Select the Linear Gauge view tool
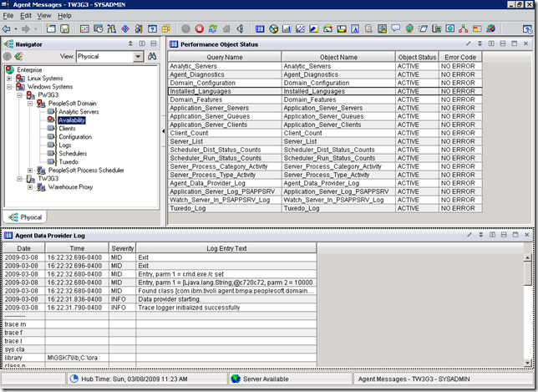This screenshot has height=392, width=538. pyautogui.click(x=342, y=28)
